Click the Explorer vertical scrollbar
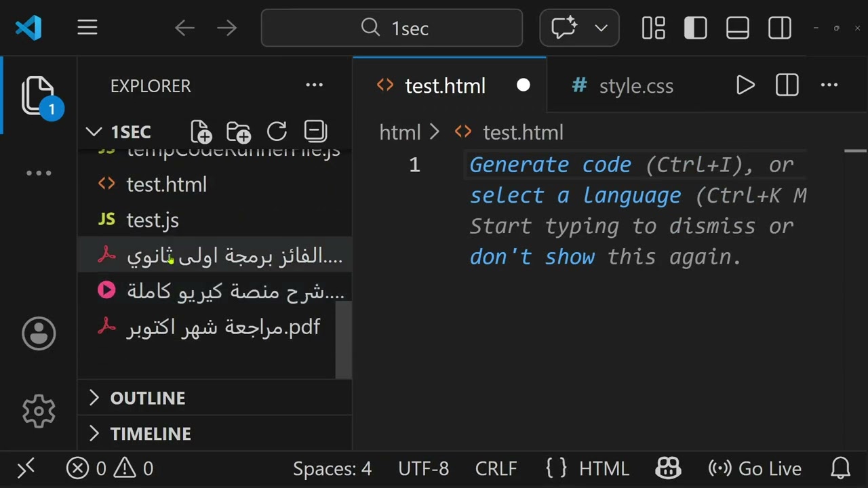Viewport: 868px width, 488px height. point(344,340)
